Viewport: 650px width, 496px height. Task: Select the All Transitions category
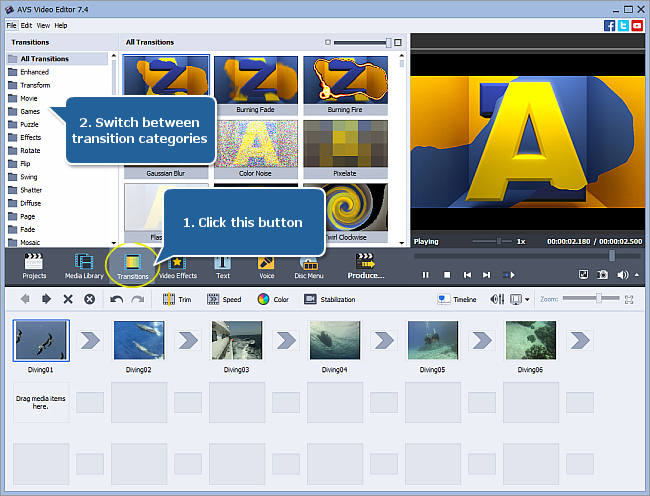pyautogui.click(x=57, y=58)
